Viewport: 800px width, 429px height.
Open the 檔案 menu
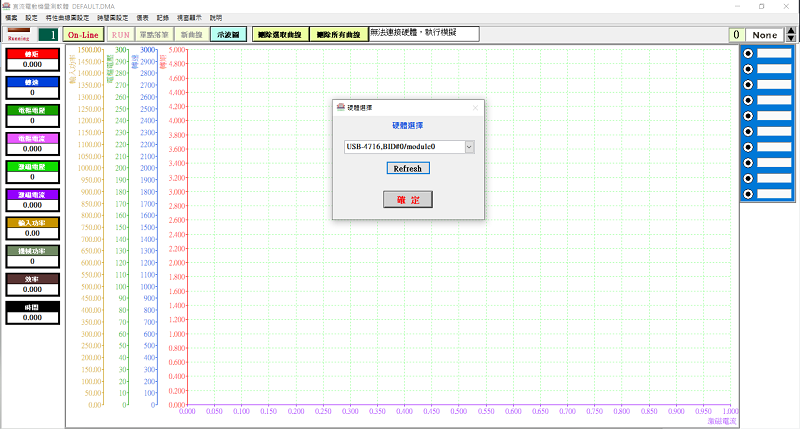[12, 18]
